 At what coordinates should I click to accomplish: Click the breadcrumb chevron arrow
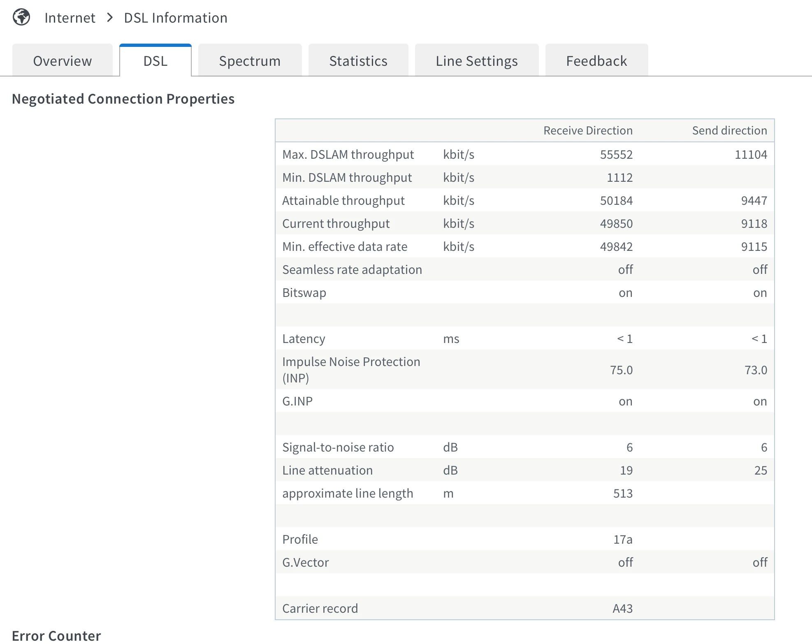pyautogui.click(x=110, y=18)
